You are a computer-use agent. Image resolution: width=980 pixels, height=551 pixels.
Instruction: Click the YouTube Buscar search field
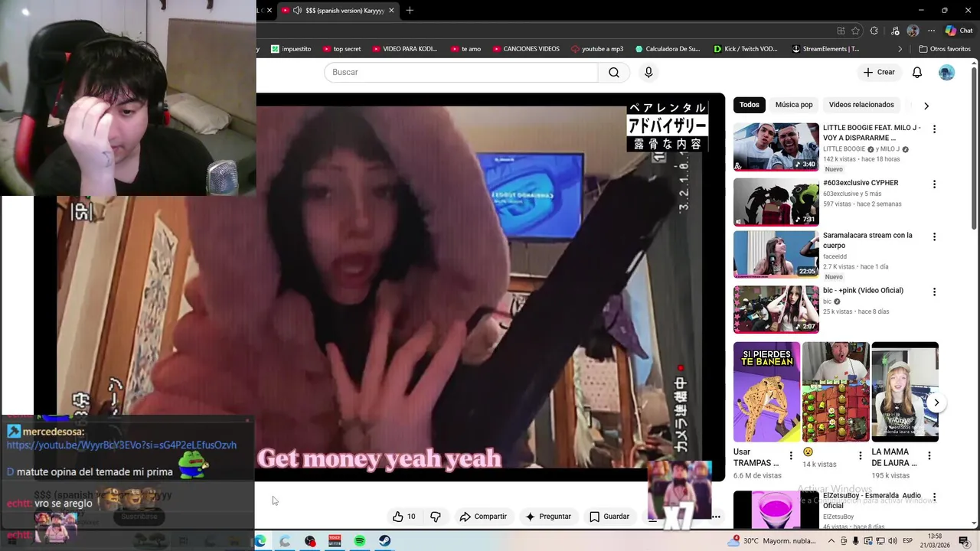coord(461,72)
